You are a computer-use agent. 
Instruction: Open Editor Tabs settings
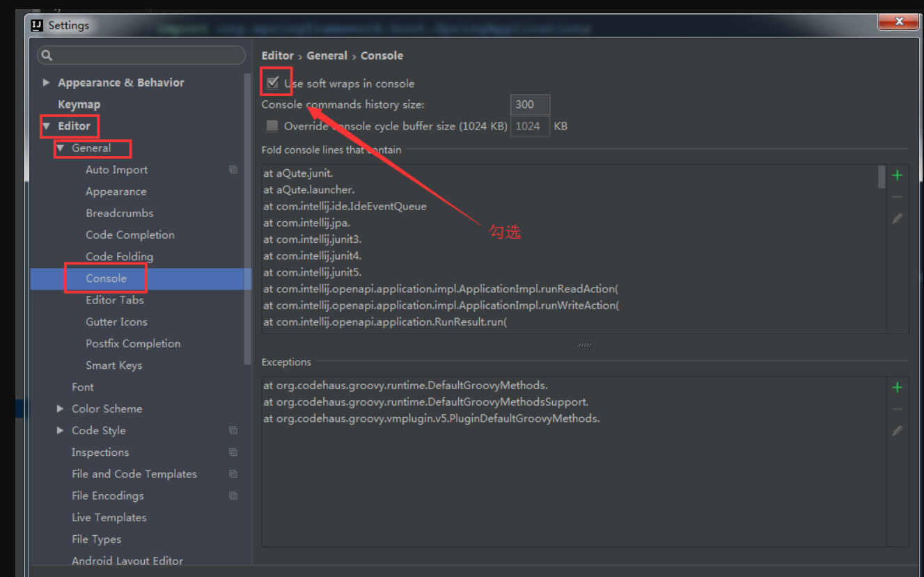(115, 300)
